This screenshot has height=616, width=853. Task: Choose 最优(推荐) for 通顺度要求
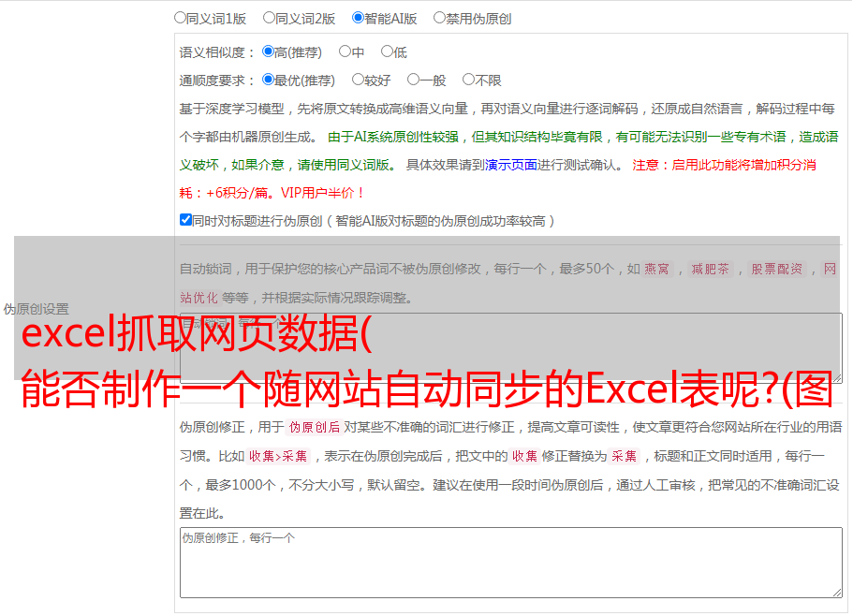pos(268,80)
